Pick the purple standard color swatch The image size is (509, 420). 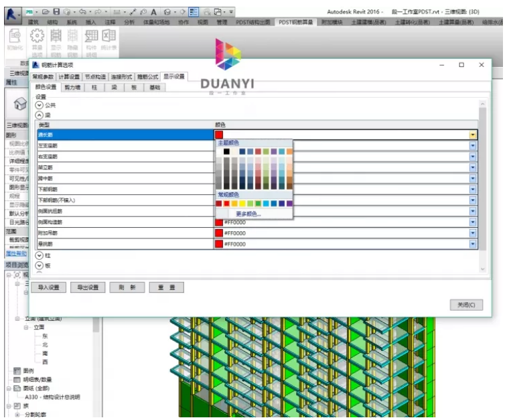(289, 204)
